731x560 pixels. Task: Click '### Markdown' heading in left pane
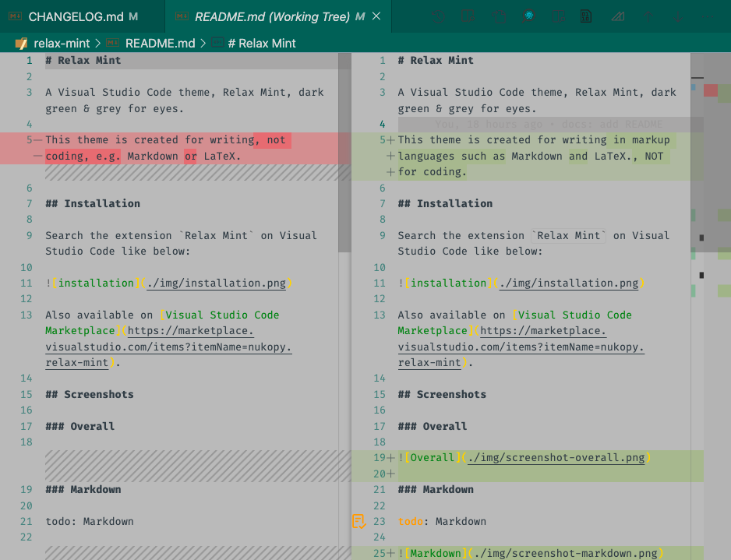point(83,490)
